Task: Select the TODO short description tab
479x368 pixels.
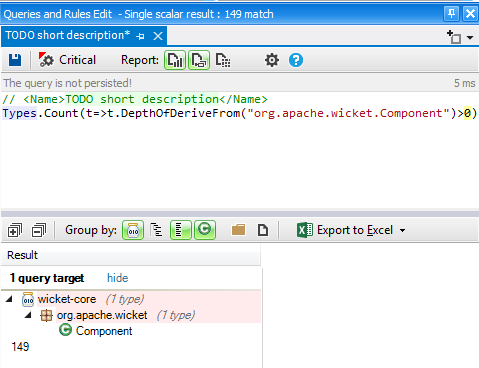Action: point(68,35)
